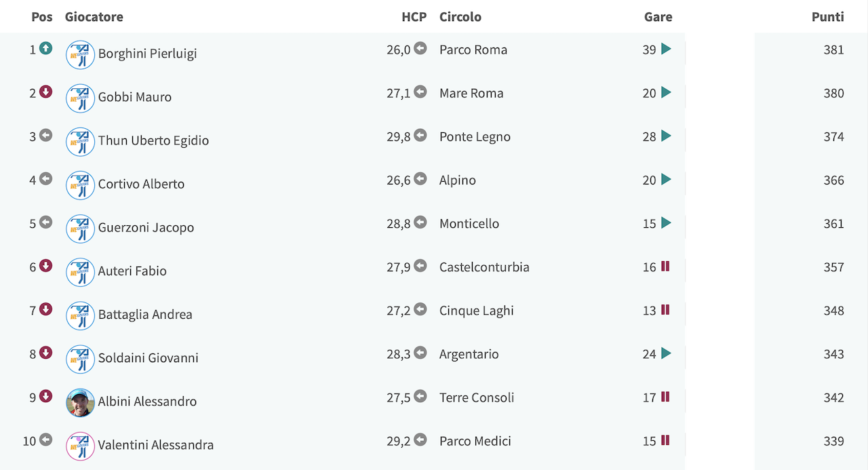Screen dimensions: 868x470
Task: Click the HCP trend arrow next to 29,8
Action: (x=420, y=135)
